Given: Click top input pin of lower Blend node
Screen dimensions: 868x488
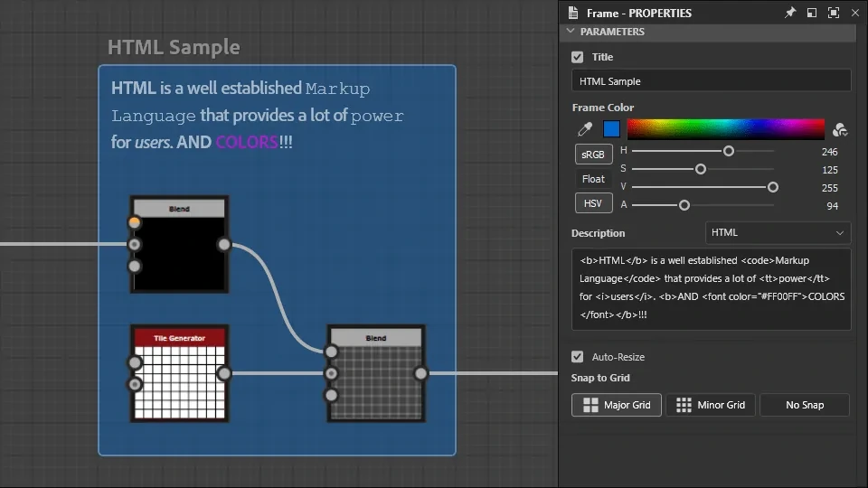Looking at the screenshot, I should click(331, 352).
